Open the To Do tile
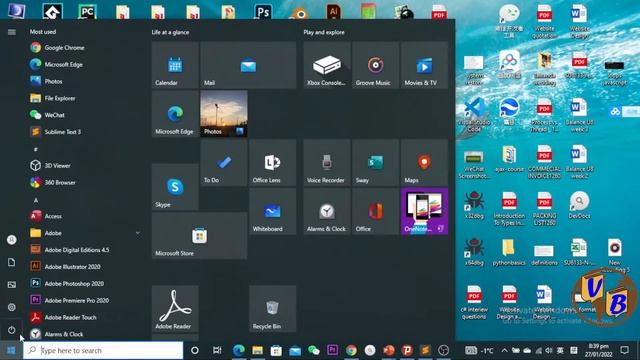Screen dimensions: 640x360 224,162
